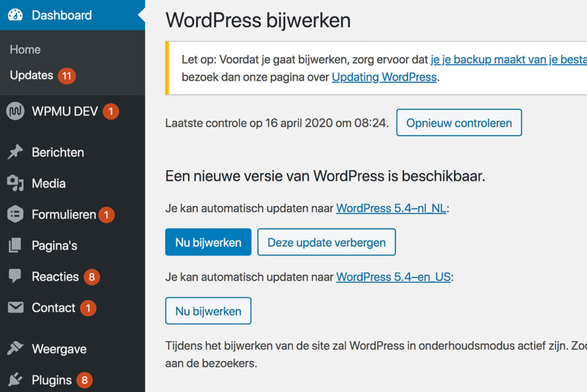
Task: Open the WordPress 5.4–en_US link
Action: (x=393, y=277)
